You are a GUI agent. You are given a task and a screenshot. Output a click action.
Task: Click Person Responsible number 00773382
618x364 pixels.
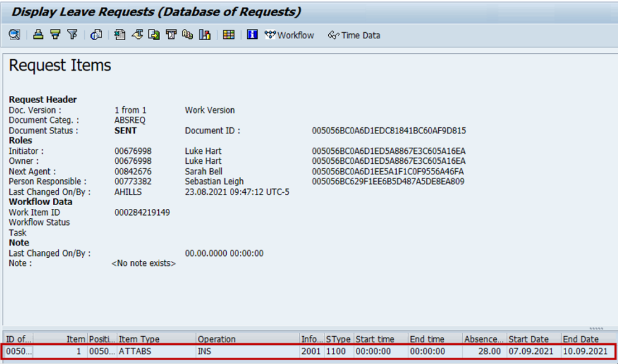(x=133, y=182)
